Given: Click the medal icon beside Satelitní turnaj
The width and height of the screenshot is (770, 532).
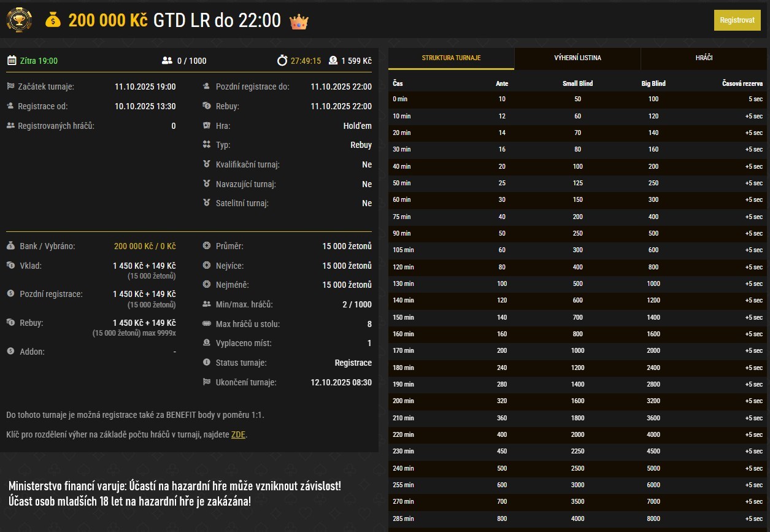Looking at the screenshot, I should tap(207, 203).
